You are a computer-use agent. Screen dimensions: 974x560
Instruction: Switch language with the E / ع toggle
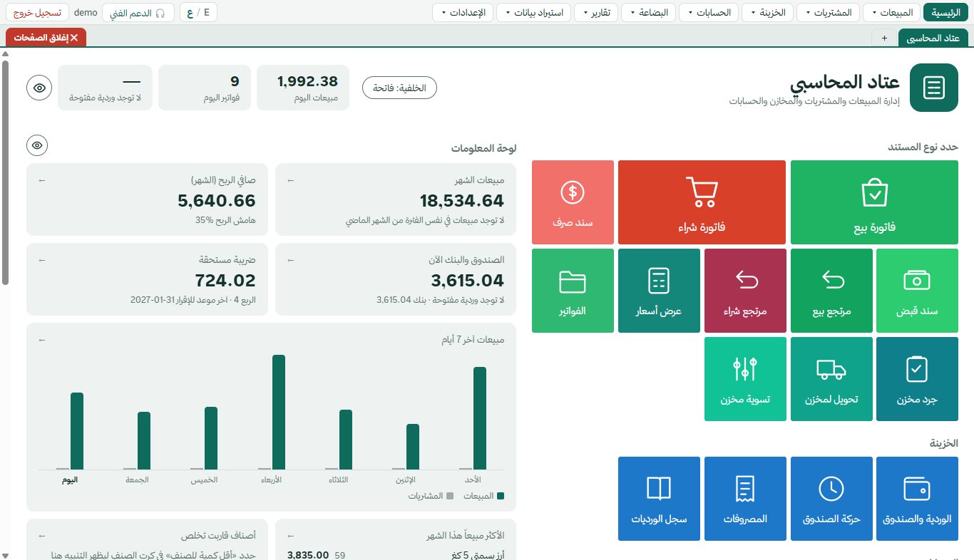pos(198,12)
